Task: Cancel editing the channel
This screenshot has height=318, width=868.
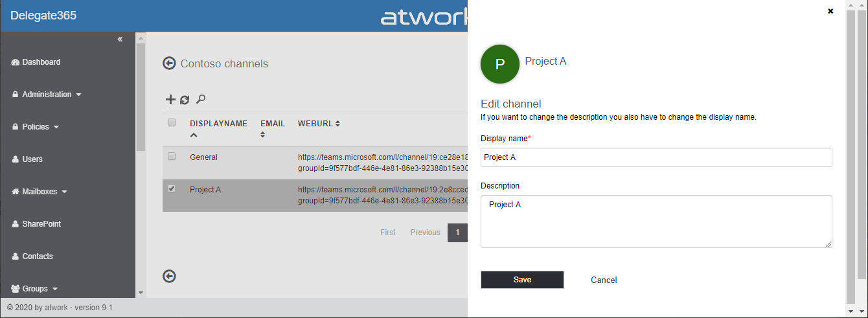Action: pos(604,280)
